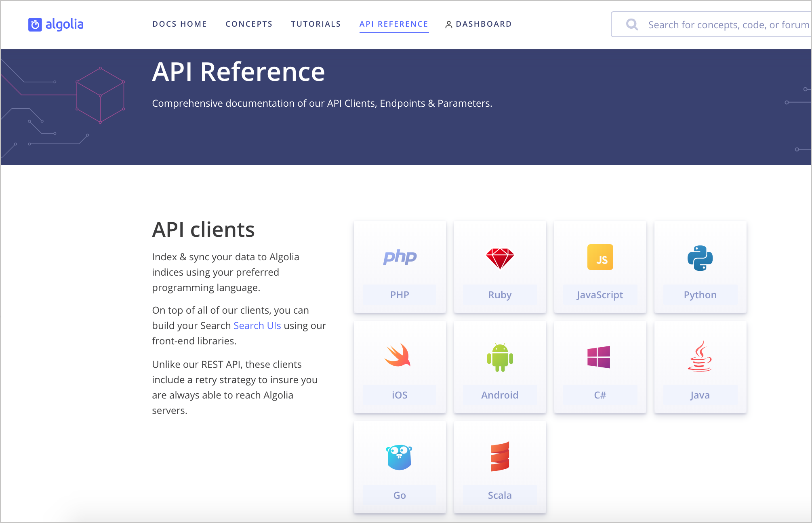Viewport: 812px width, 523px height.
Task: Go to the Tutorials section
Action: click(x=316, y=24)
